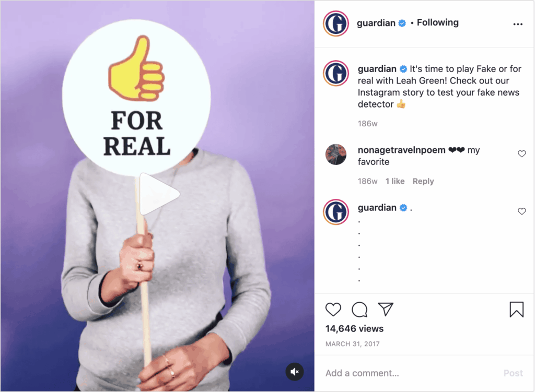Viewport: 535px width, 392px height.
Task: Click guardian avatar beside the caption
Action: coord(336,73)
